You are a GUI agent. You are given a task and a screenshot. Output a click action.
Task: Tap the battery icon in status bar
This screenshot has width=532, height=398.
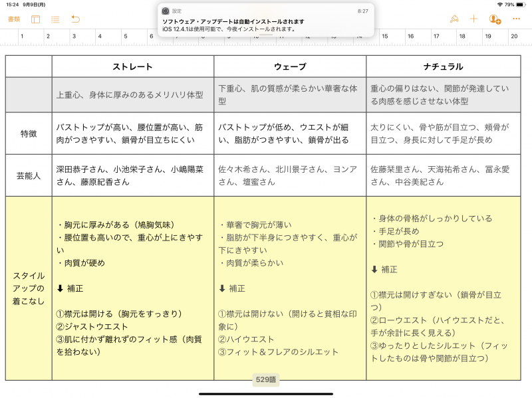pos(521,5)
